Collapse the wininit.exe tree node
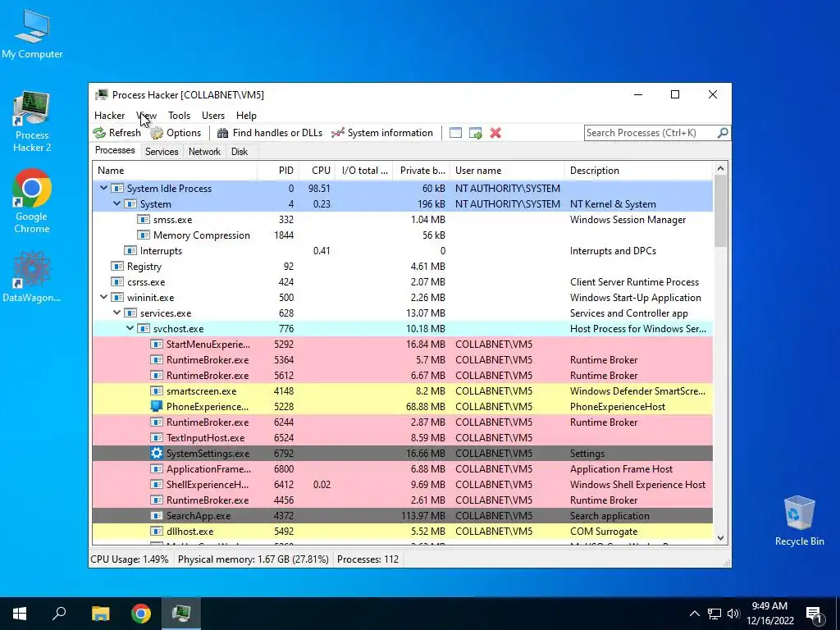This screenshot has width=840, height=630. (103, 297)
